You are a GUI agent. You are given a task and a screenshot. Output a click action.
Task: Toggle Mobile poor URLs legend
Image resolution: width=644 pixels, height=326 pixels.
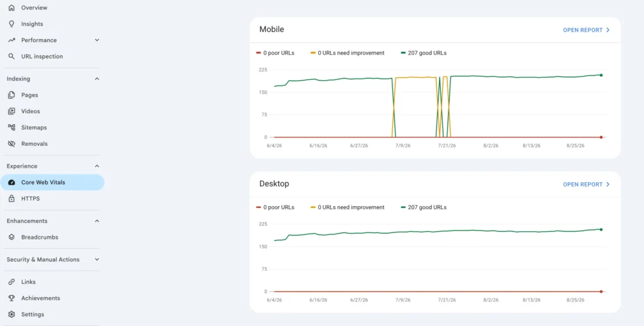[275, 53]
